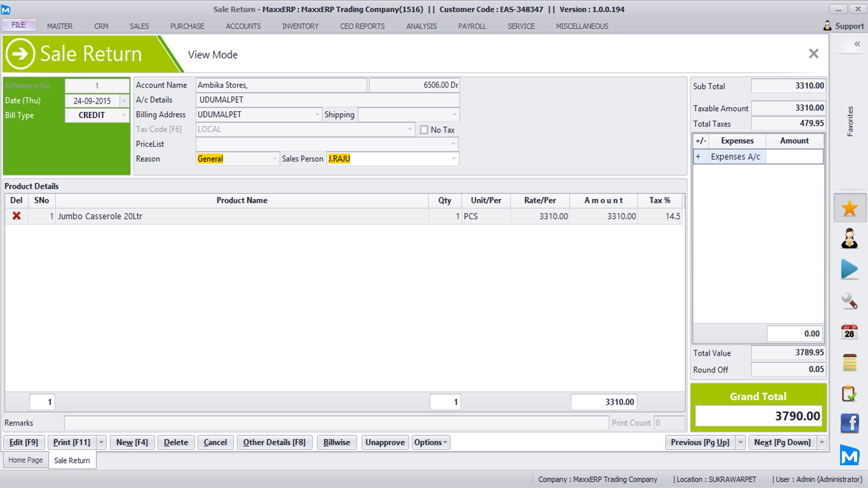868x488 pixels.
Task: Open the wrench tools icon
Action: 850,301
